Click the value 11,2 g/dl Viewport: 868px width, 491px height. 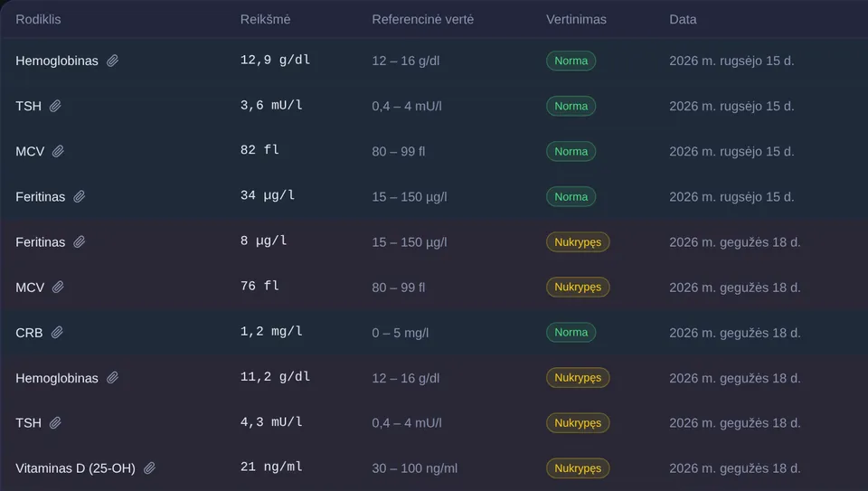coord(275,378)
